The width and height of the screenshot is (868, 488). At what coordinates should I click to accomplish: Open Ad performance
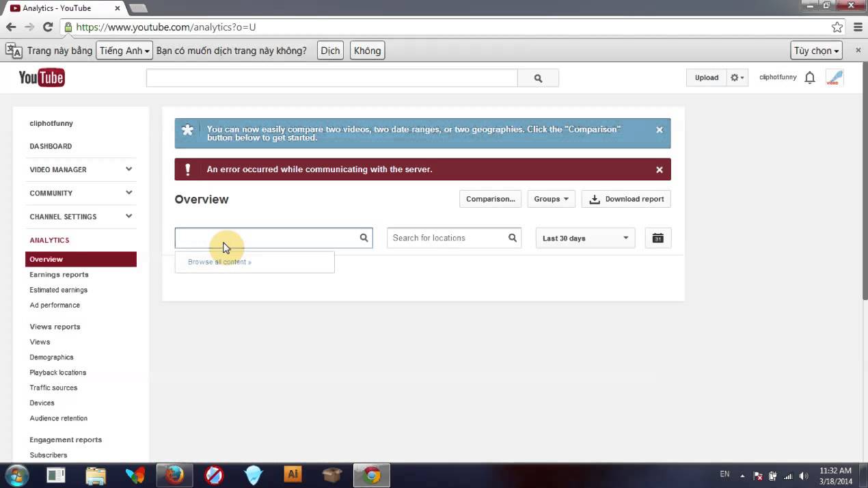[55, 305]
